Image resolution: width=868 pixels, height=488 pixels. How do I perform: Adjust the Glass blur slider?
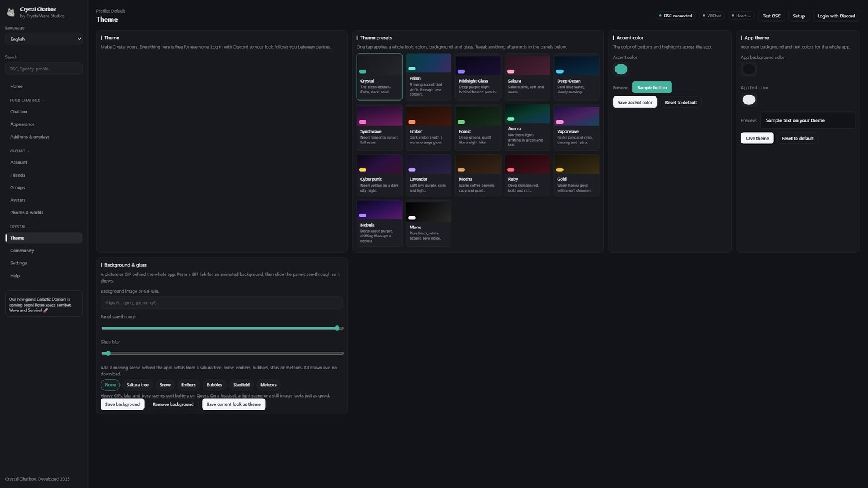(x=222, y=354)
